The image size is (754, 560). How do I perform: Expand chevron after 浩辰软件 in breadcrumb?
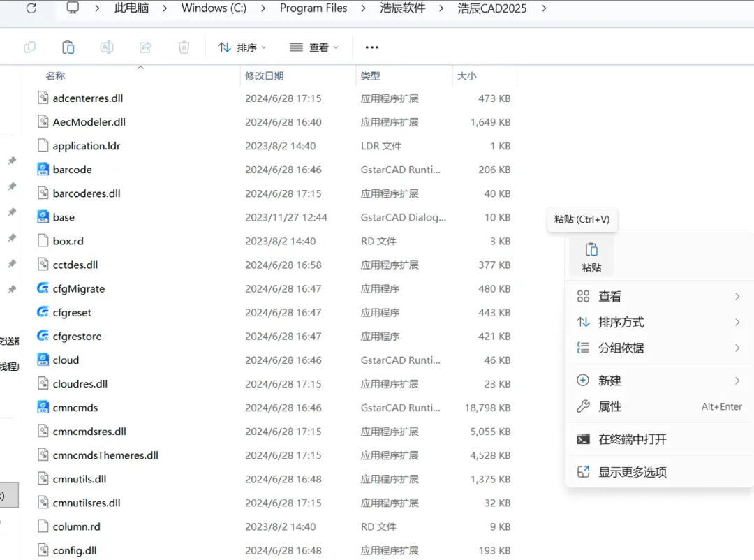click(441, 8)
